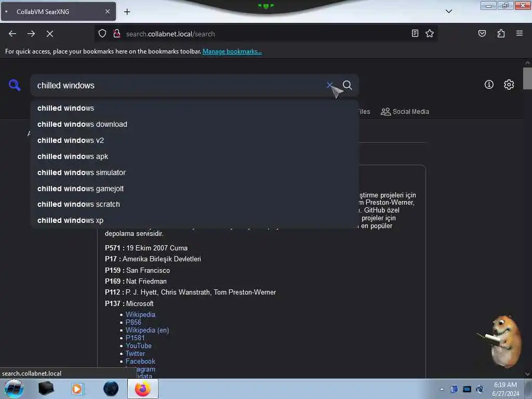The height and width of the screenshot is (399, 532).
Task: Open the P856 link
Action: point(134,322)
